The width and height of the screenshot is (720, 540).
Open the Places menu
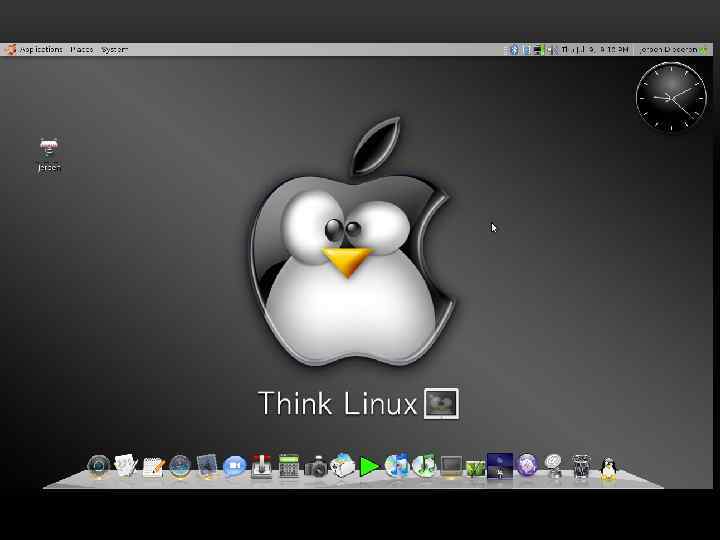pyautogui.click(x=82, y=50)
